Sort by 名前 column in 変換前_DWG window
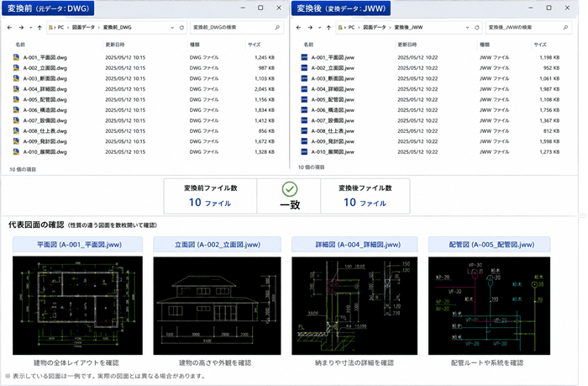The width and height of the screenshot is (588, 386). (x=20, y=45)
